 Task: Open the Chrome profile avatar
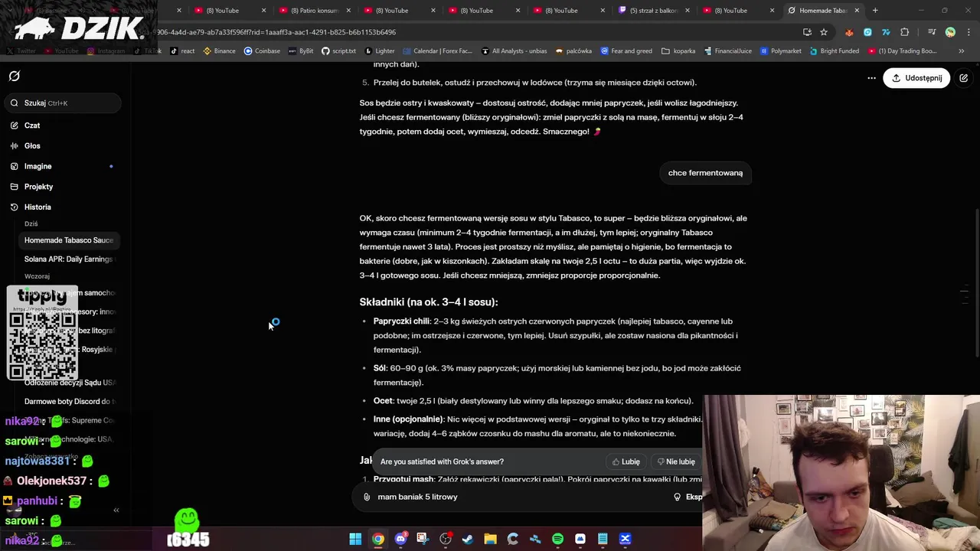[950, 32]
